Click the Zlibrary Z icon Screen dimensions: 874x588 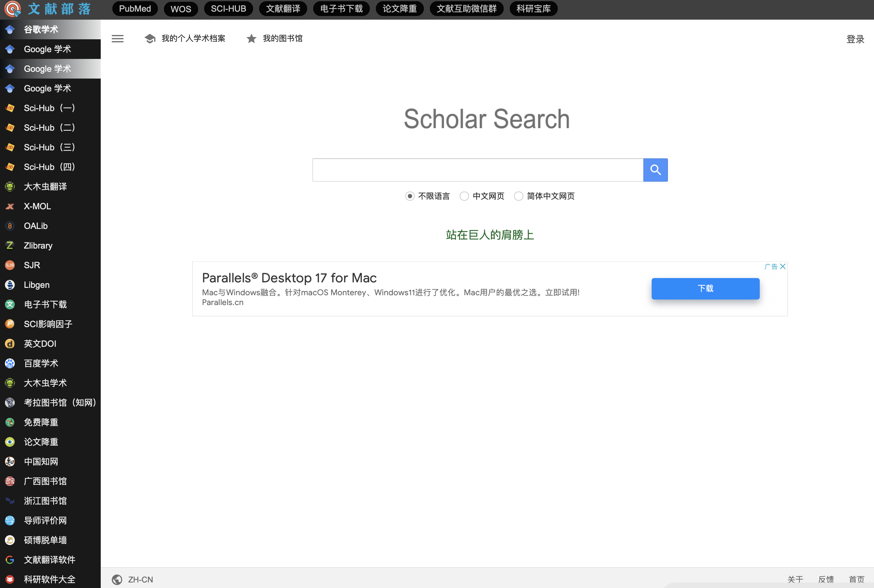coord(10,246)
